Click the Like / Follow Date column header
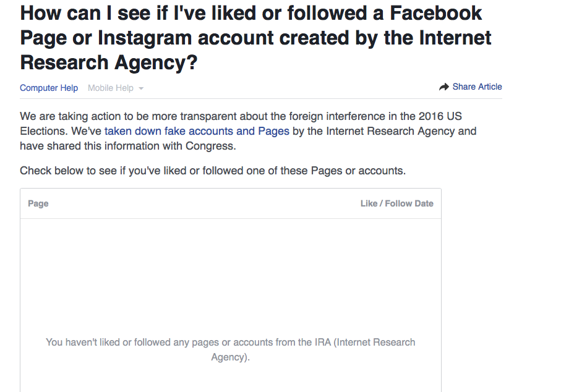Viewport: 561px width, 392px height. (x=396, y=203)
